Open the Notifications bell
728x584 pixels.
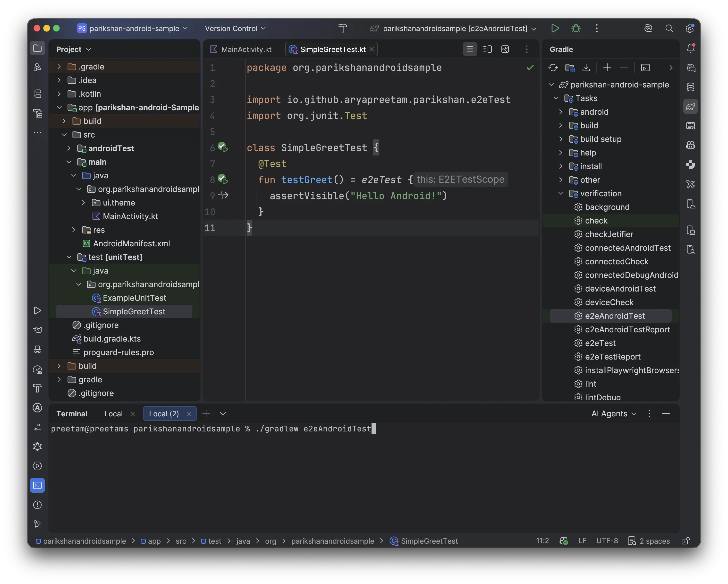pos(691,49)
